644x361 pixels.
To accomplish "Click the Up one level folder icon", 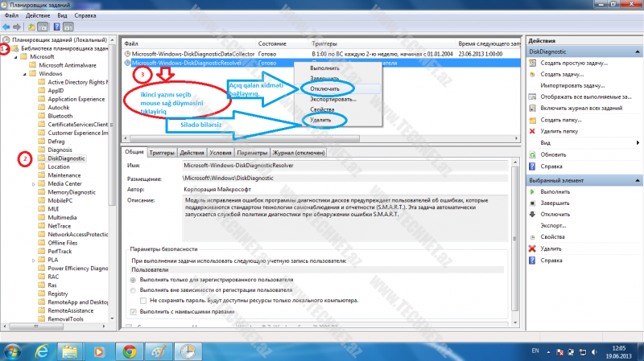I will [32, 26].
